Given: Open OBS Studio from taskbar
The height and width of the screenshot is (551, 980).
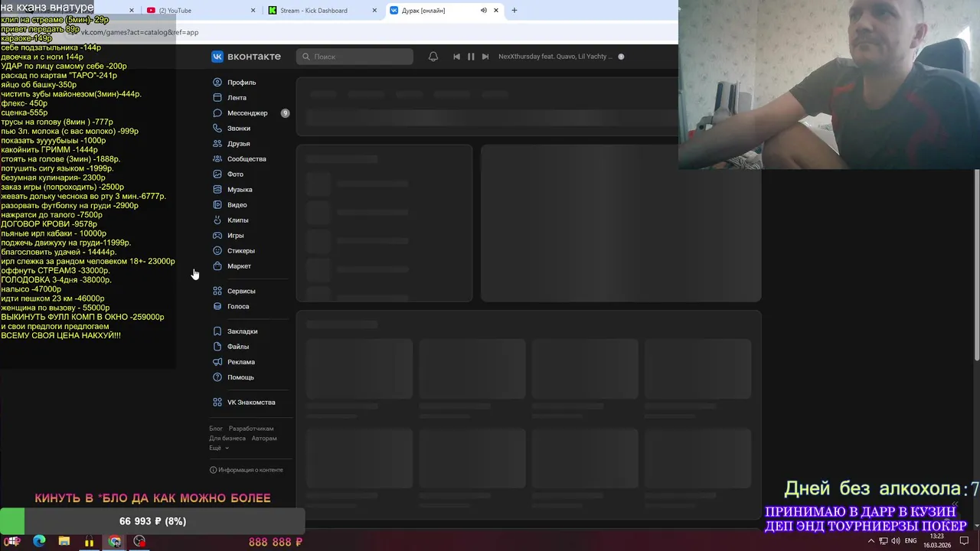Looking at the screenshot, I should click(x=139, y=541).
